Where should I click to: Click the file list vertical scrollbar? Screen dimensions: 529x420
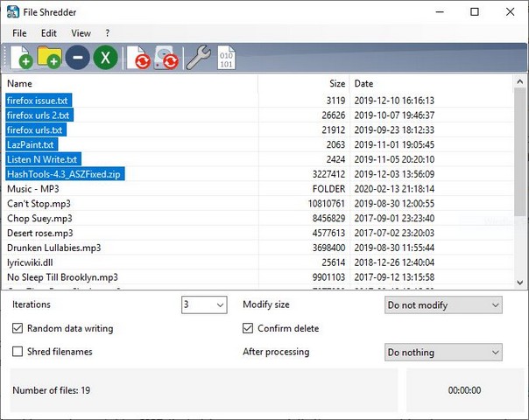coord(521,175)
